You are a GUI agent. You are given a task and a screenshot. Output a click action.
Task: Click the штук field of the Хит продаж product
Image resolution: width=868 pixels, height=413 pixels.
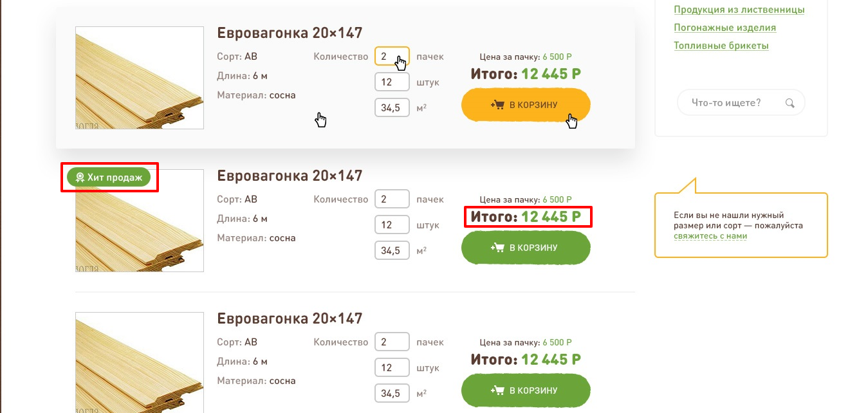392,225
